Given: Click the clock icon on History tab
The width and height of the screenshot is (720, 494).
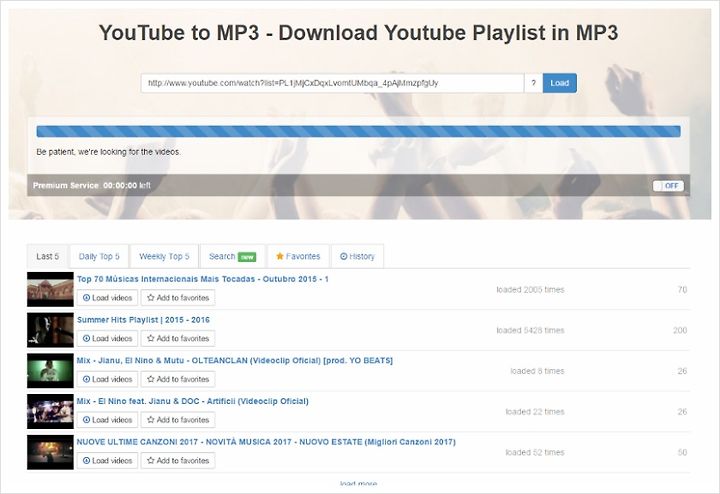Looking at the screenshot, I should (343, 256).
